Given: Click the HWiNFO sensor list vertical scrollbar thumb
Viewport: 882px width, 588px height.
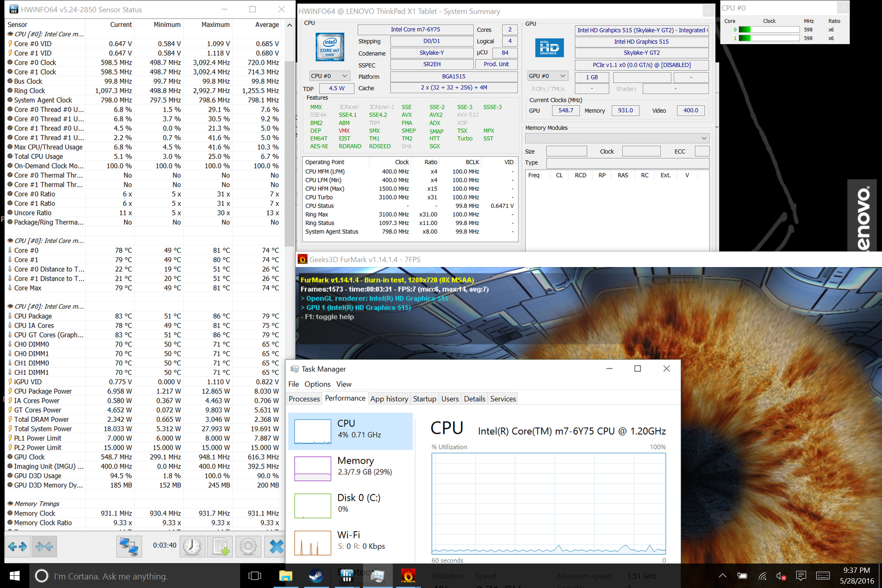Looking at the screenshot, I should coord(290,154).
